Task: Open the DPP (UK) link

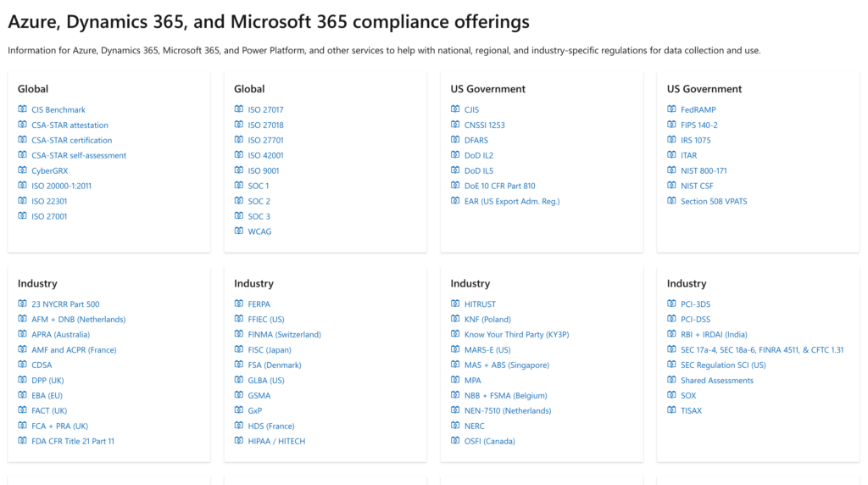Action: [x=47, y=381]
